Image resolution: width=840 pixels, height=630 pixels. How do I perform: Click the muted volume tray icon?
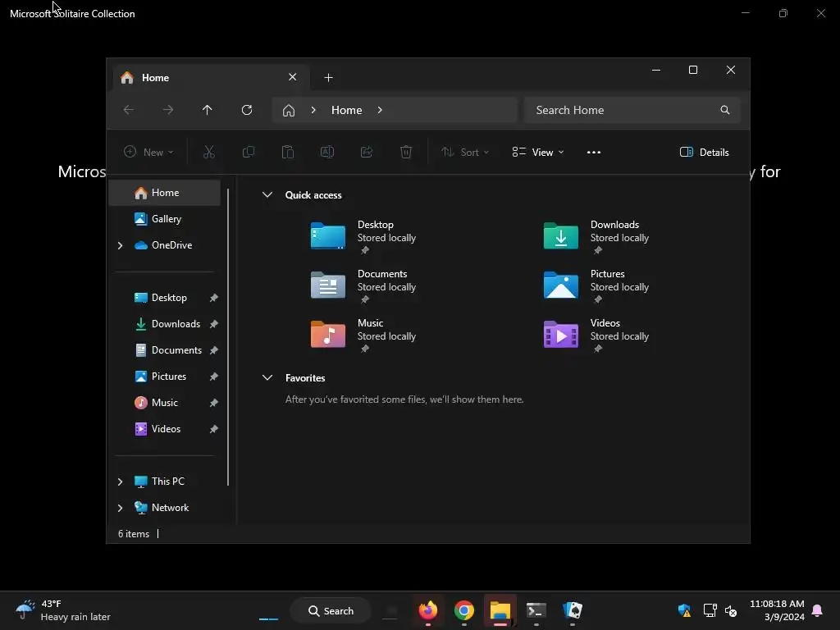pos(731,610)
